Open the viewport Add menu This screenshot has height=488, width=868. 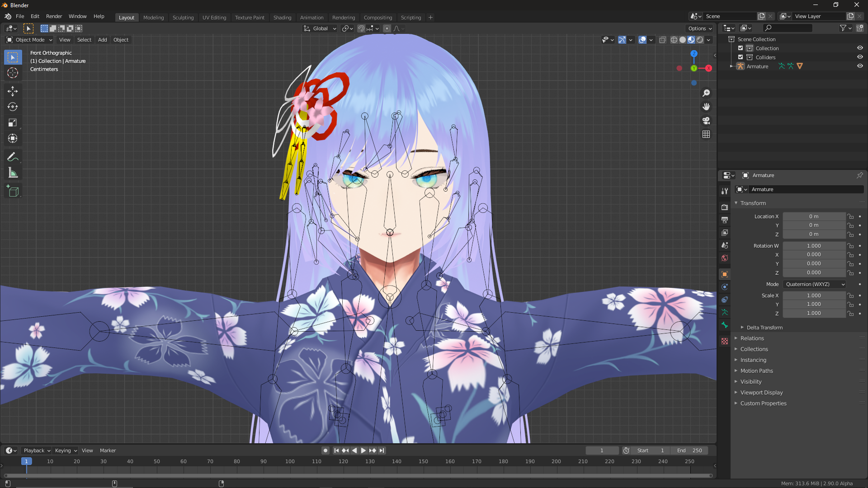click(x=103, y=40)
